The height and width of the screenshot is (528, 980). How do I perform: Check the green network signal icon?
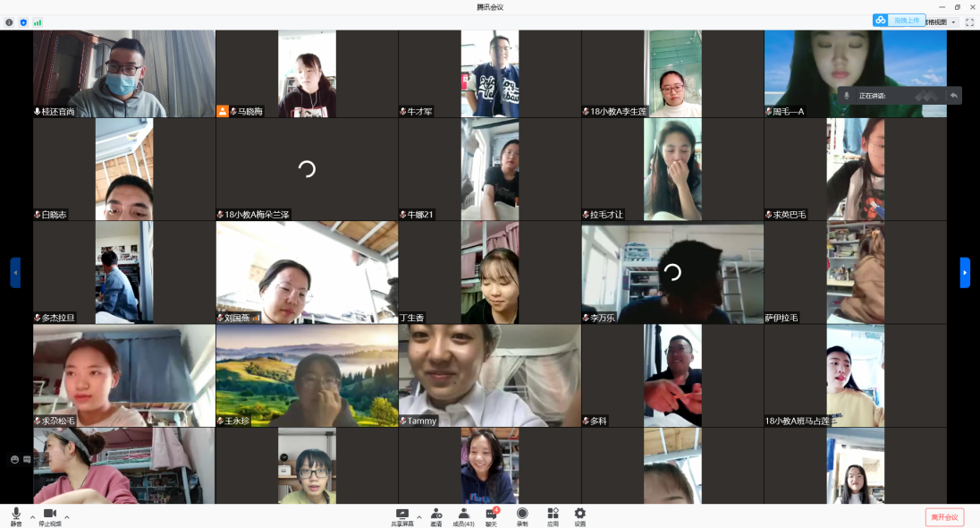[38, 22]
